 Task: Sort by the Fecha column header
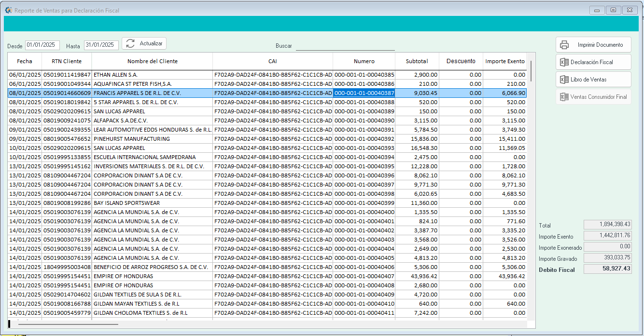coord(25,61)
